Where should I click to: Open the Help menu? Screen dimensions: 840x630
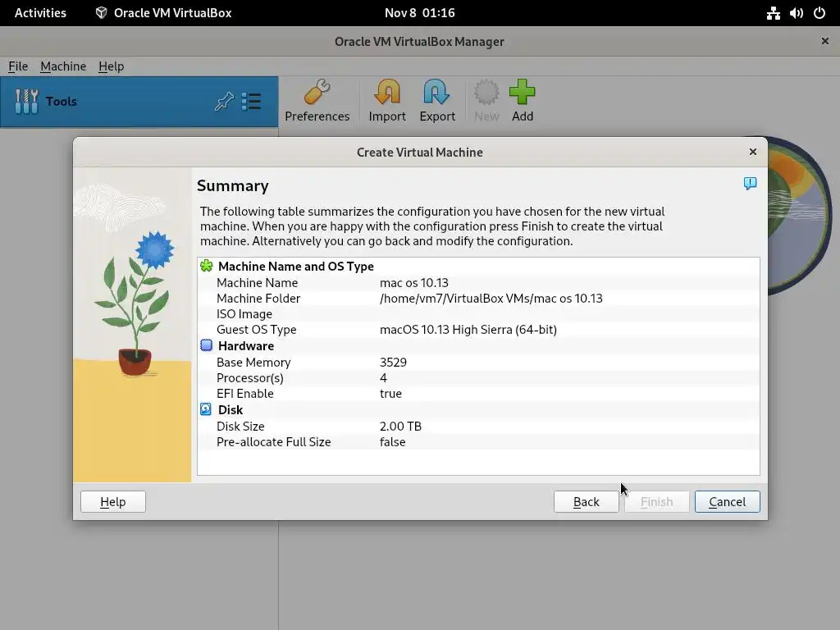111,66
